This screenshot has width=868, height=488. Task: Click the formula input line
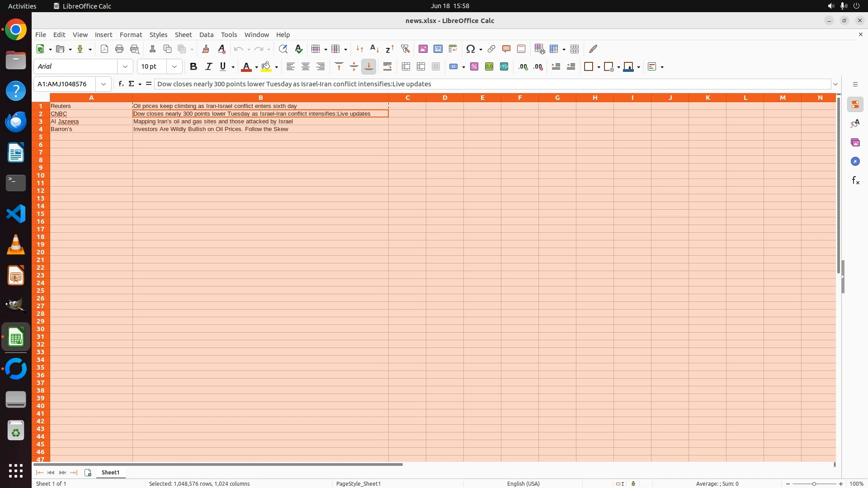(x=492, y=84)
